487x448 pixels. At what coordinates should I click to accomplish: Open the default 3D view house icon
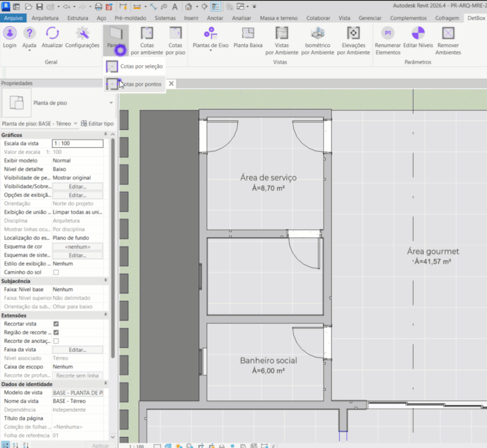click(x=188, y=6)
